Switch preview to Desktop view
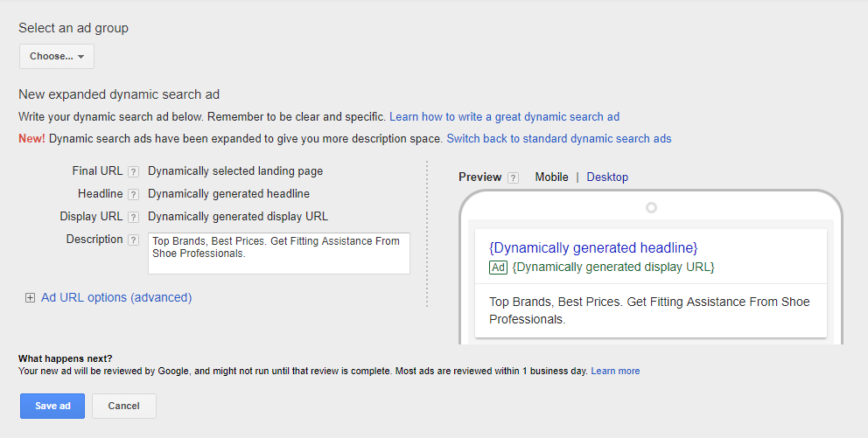Screen dimensions: 868x438 click(x=607, y=177)
